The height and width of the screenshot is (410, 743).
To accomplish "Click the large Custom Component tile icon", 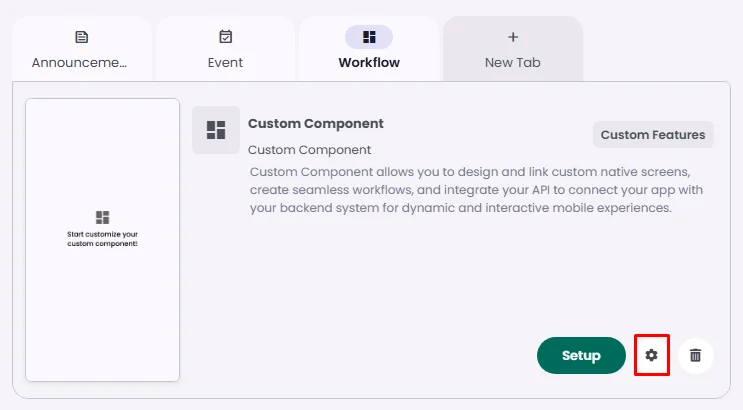I will [216, 130].
